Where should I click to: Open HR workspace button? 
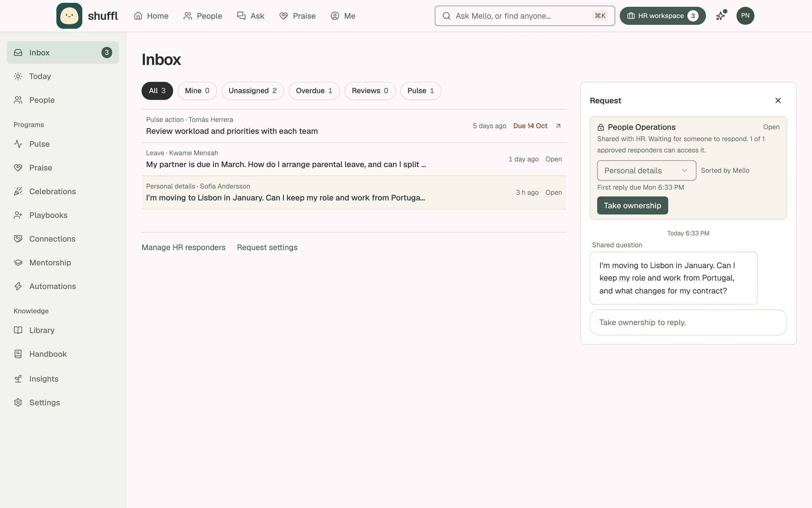663,16
